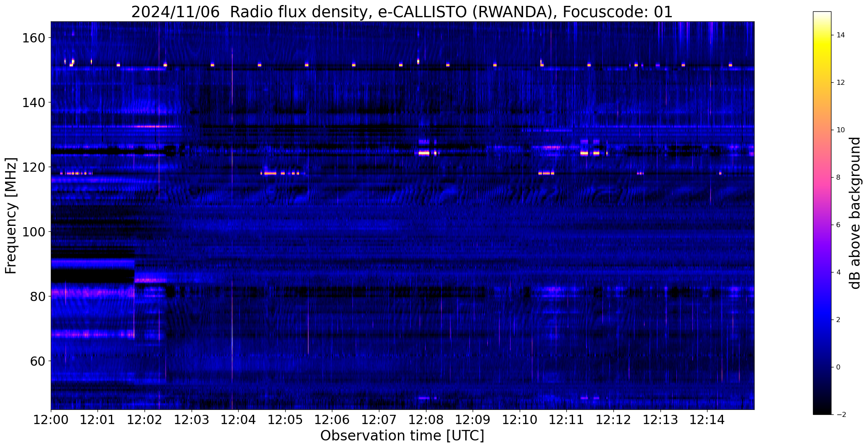Click the 12:04 time tick label
The image size is (868, 448).
tap(239, 419)
